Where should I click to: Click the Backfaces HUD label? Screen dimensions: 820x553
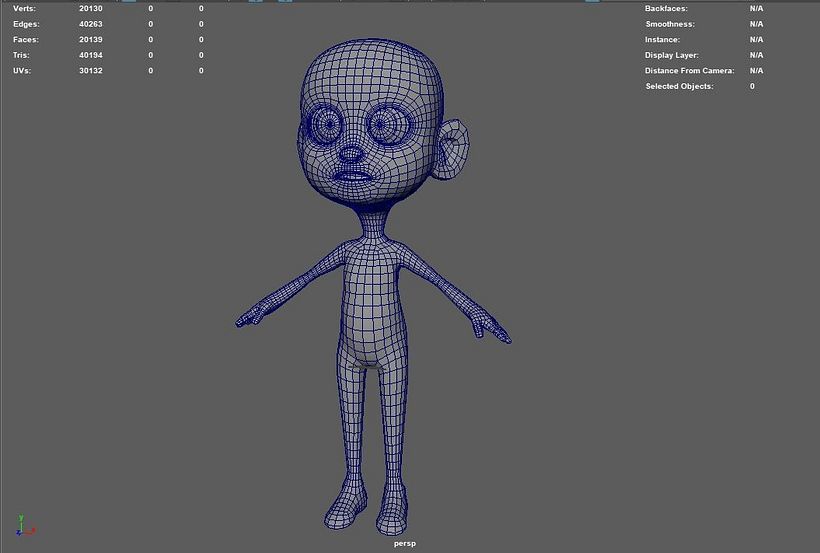666,8
